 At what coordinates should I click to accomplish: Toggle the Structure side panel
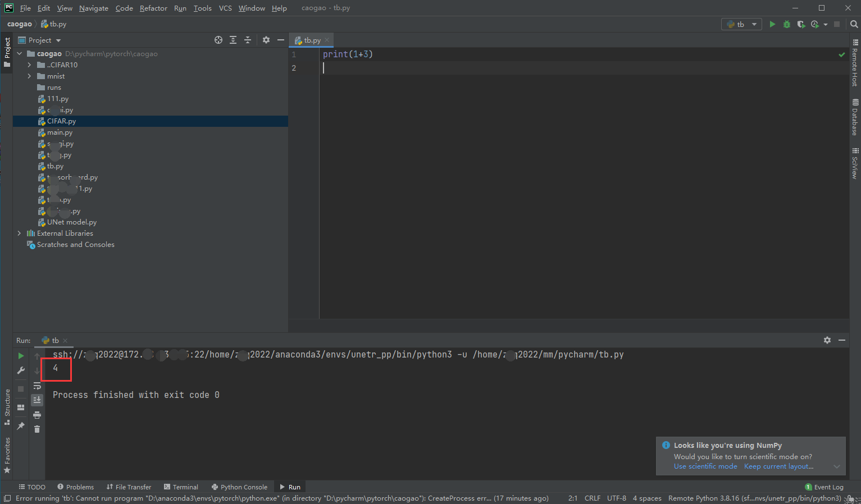click(7, 407)
